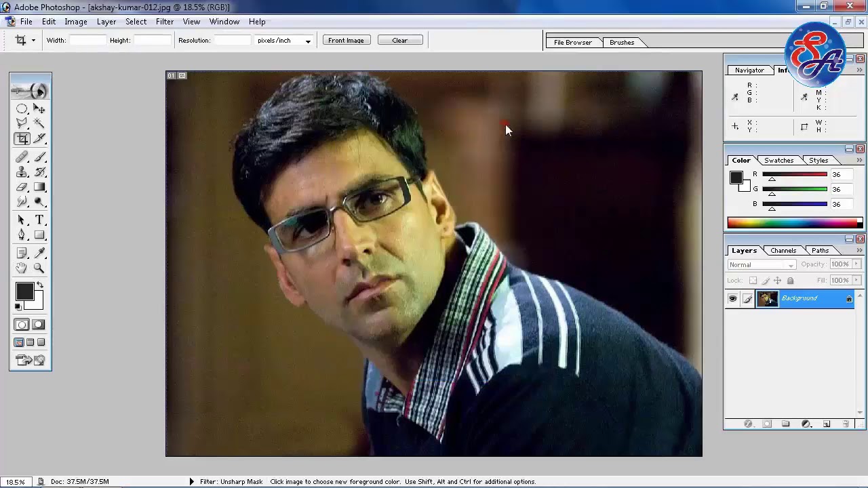Switch to the Channels tab
868x488 pixels.
[x=783, y=251]
